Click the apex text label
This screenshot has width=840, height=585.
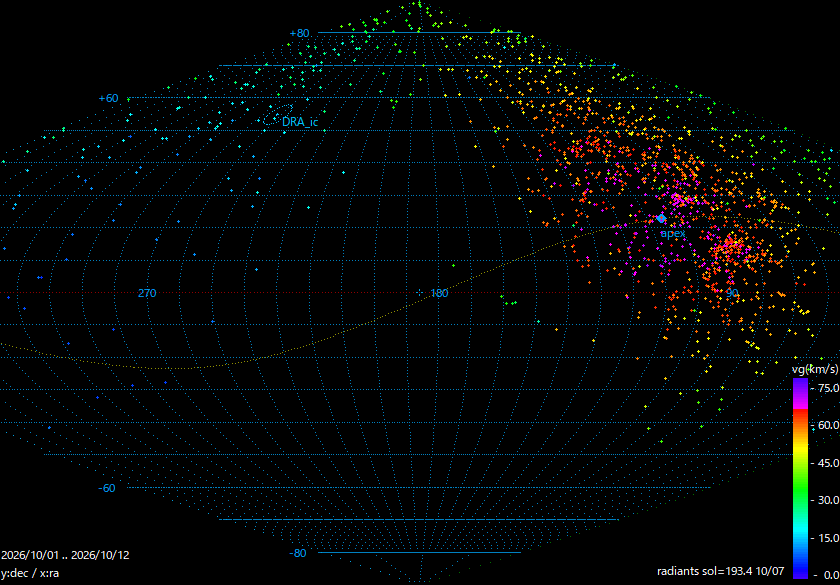point(673,234)
